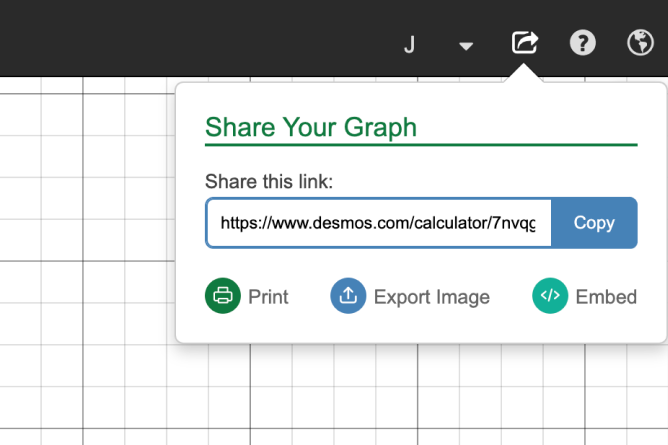Image resolution: width=668 pixels, height=445 pixels.
Task: Click empty dark toolbar area left of J
Action: (200, 40)
